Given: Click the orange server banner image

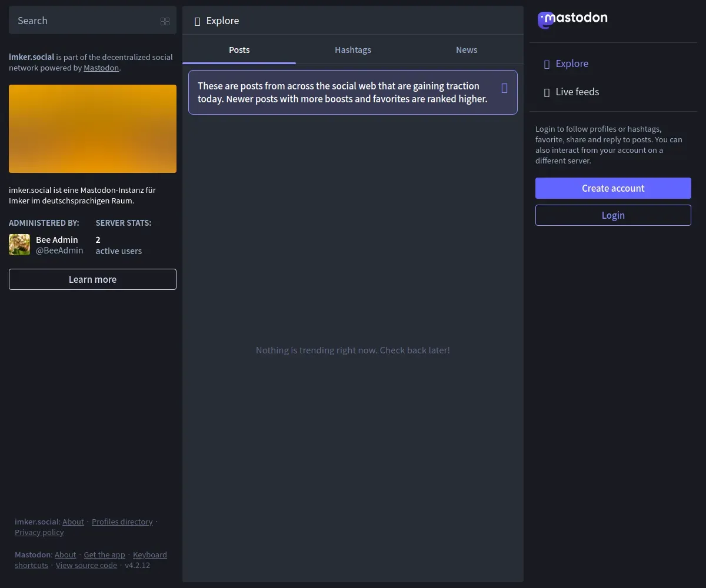Looking at the screenshot, I should point(92,129).
